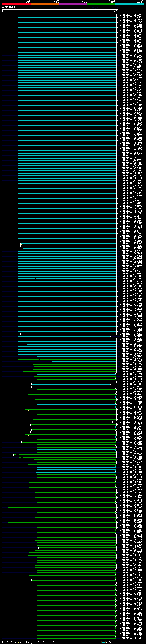Screen dimensions: 146x644
Task: Click the green alignment bar for UniRef100_B7DM58
Action: [x=77, y=636]
